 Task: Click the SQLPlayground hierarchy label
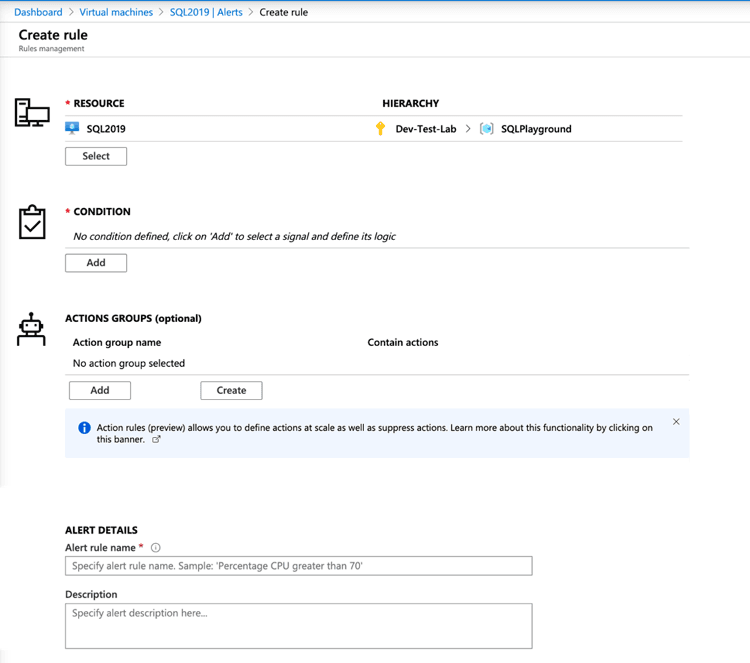[536, 129]
